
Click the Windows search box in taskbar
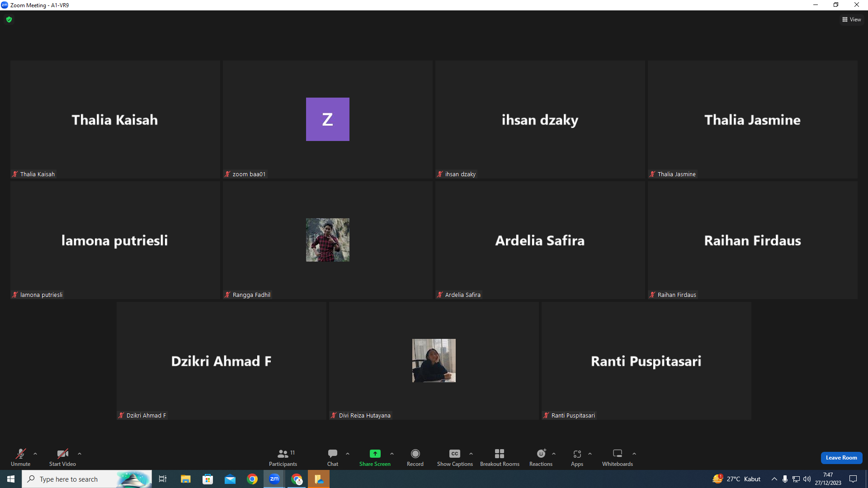click(87, 479)
